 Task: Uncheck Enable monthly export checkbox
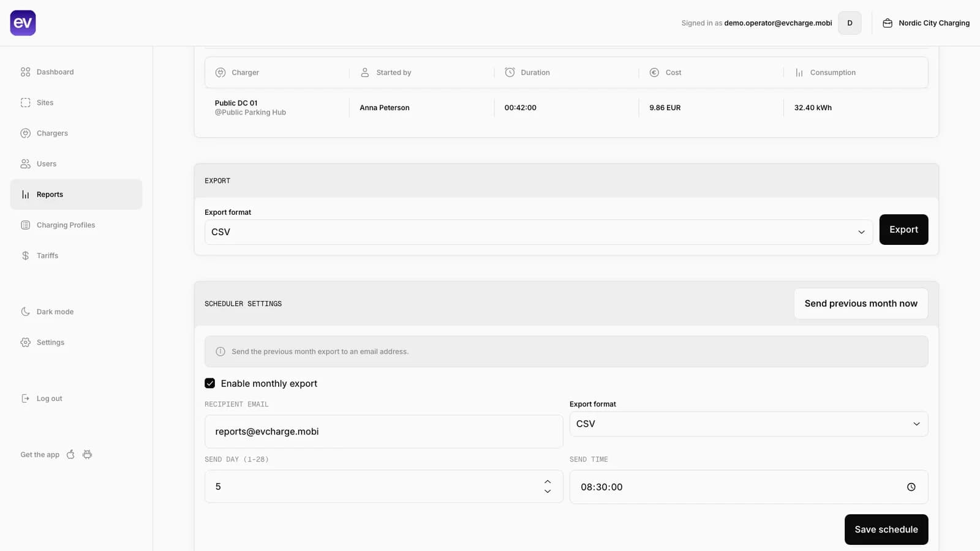click(x=210, y=383)
